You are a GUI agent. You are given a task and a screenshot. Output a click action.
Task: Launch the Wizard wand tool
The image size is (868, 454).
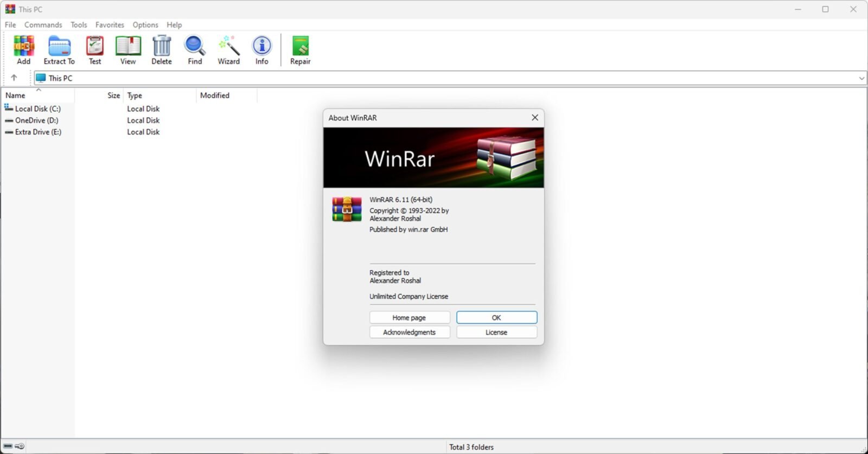point(228,50)
